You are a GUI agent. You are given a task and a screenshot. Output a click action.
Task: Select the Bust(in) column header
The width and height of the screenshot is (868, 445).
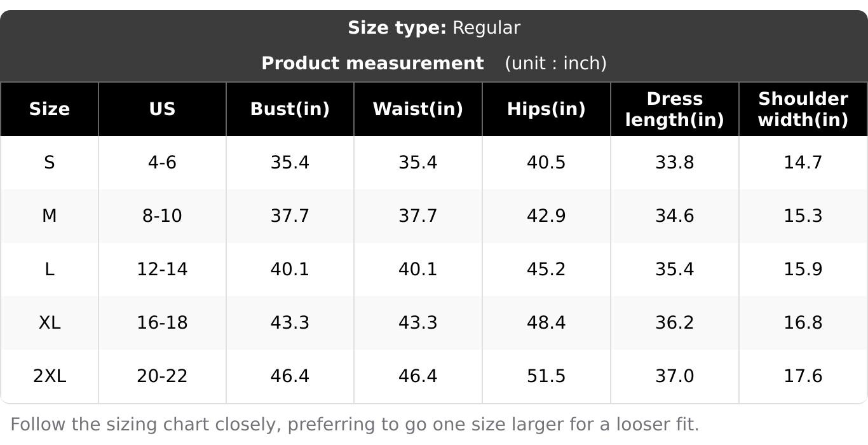coord(290,109)
